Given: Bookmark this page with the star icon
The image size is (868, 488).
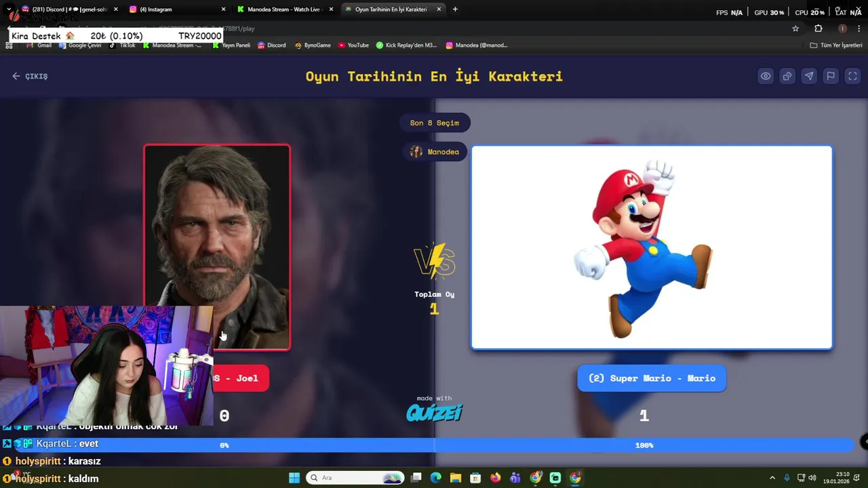Looking at the screenshot, I should 795,28.
